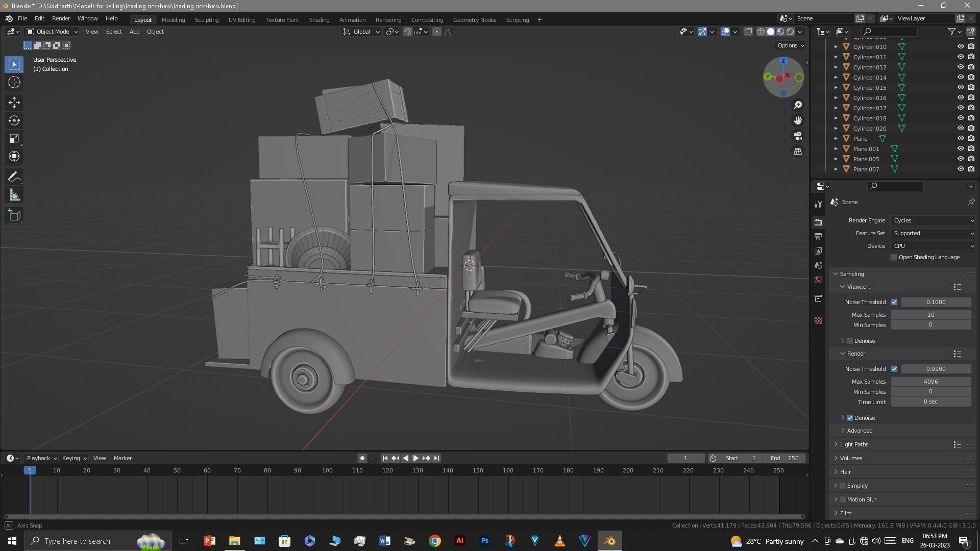The width and height of the screenshot is (980, 551).
Task: Enable Open Shading Language checkbox
Action: click(894, 257)
